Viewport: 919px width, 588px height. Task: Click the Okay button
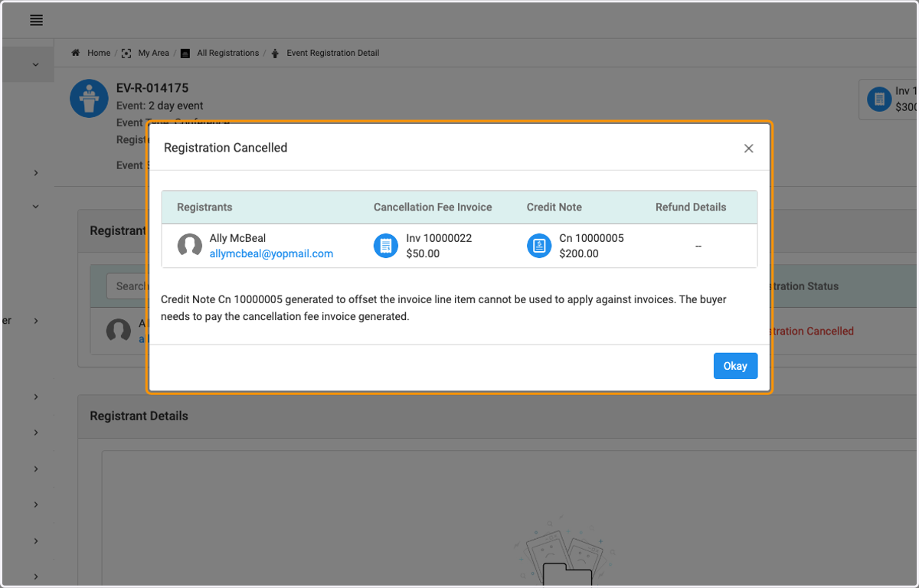click(735, 366)
